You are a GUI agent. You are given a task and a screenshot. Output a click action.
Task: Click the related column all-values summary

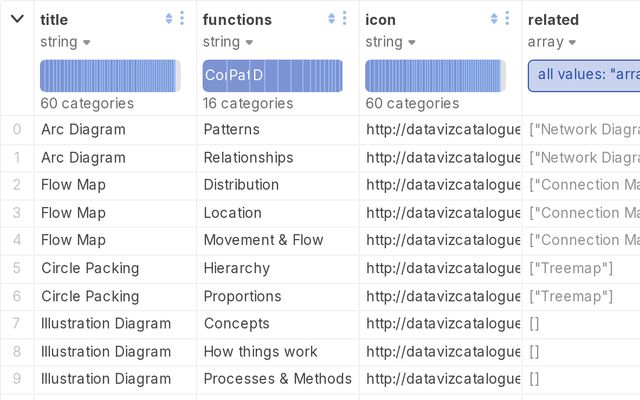[584, 75]
